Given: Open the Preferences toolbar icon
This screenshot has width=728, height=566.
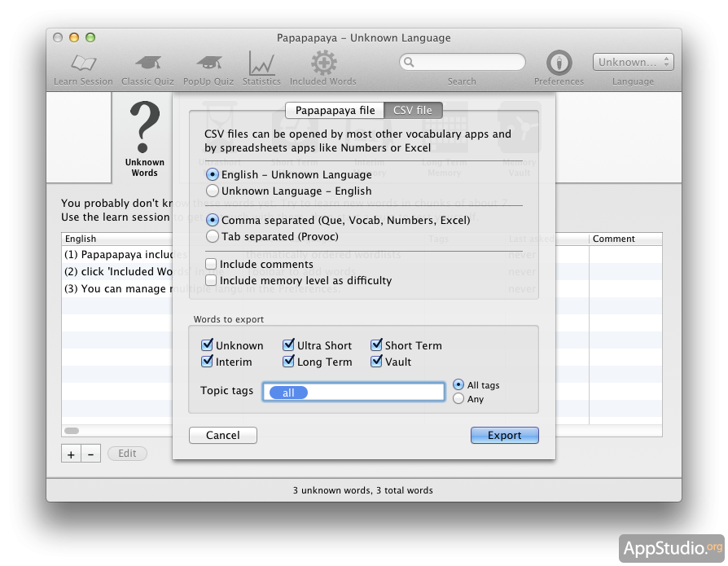Looking at the screenshot, I should click(x=559, y=64).
